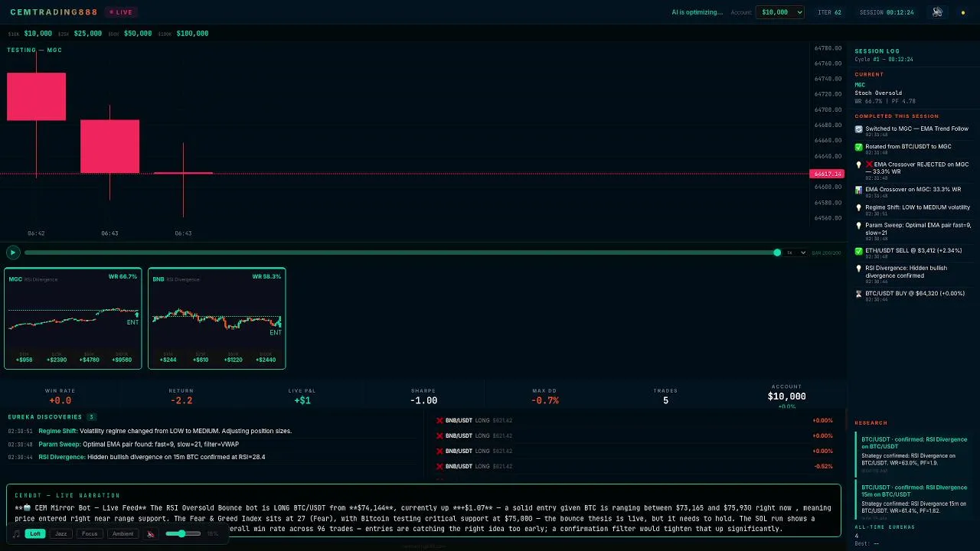
Task: Click the chart icon beside 'EMA Crossover on MGC'
Action: 859,190
